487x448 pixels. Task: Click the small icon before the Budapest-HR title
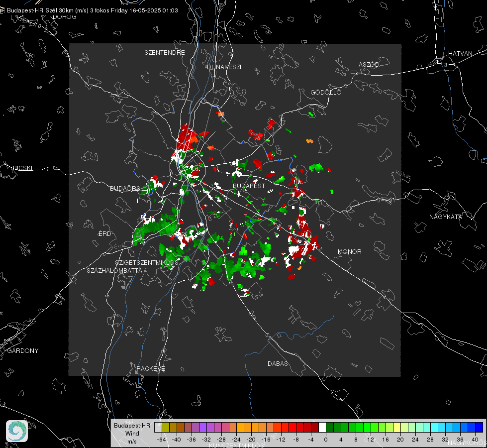click(x=2, y=10)
